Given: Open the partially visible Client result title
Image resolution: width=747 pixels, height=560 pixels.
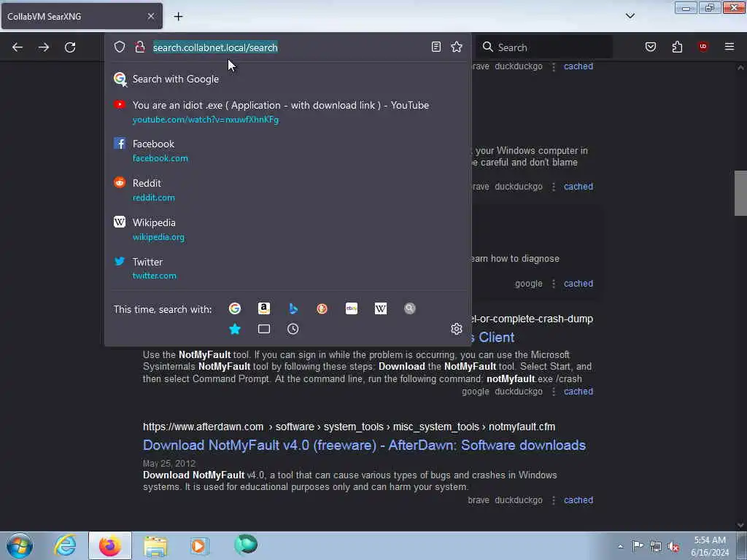Looking at the screenshot, I should (493, 337).
